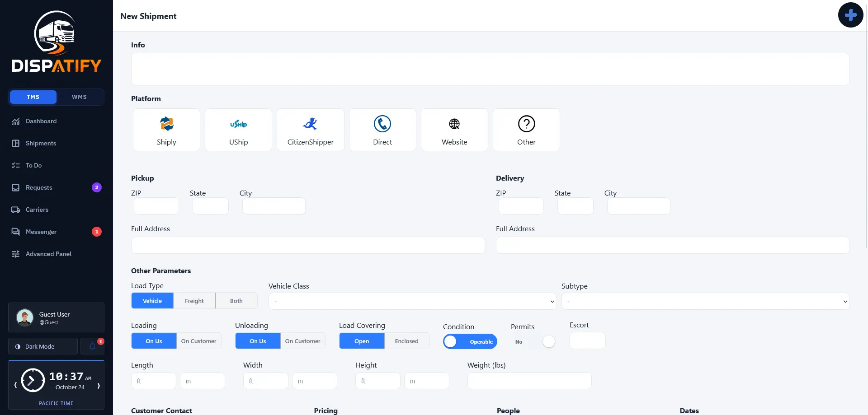
Task: Click the Delivery City field
Action: point(639,206)
